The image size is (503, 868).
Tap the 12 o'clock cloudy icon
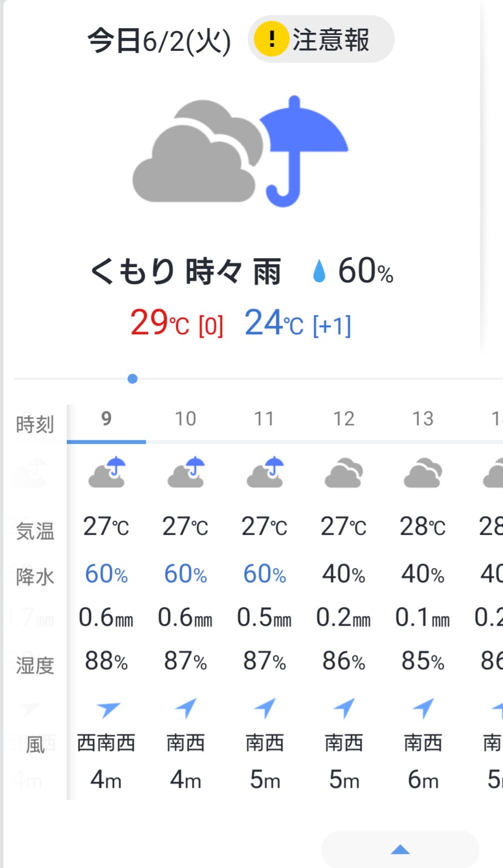click(x=344, y=473)
